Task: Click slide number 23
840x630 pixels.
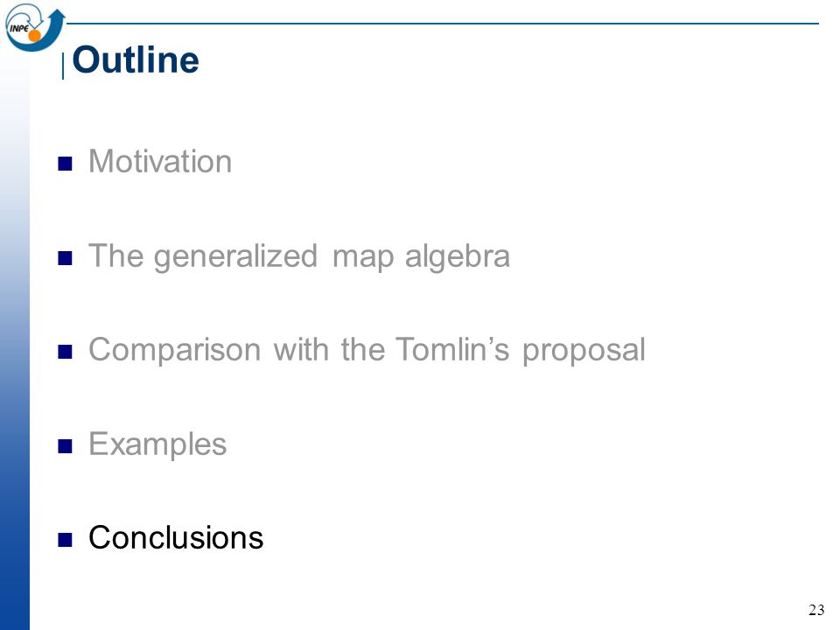Action: [815, 610]
